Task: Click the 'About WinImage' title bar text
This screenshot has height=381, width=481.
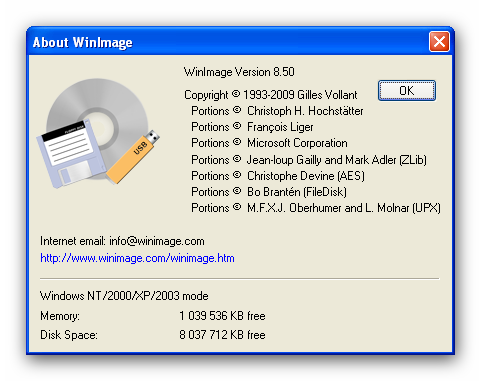Action: 82,42
